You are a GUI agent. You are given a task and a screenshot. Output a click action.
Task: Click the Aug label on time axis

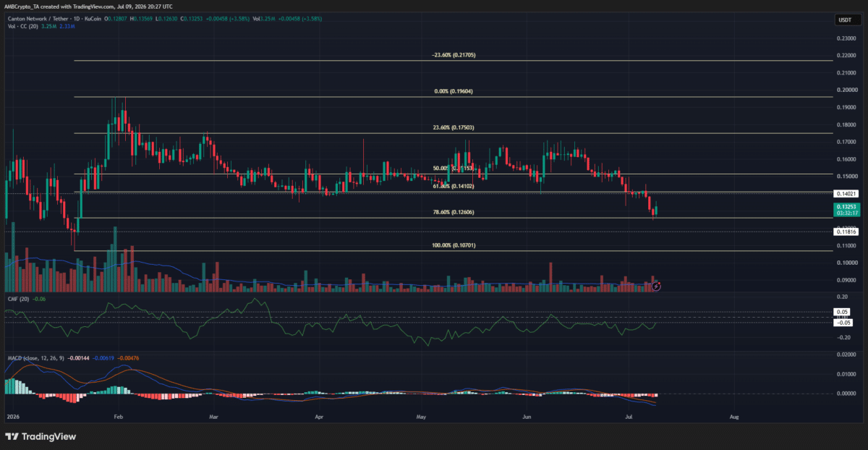pyautogui.click(x=735, y=417)
